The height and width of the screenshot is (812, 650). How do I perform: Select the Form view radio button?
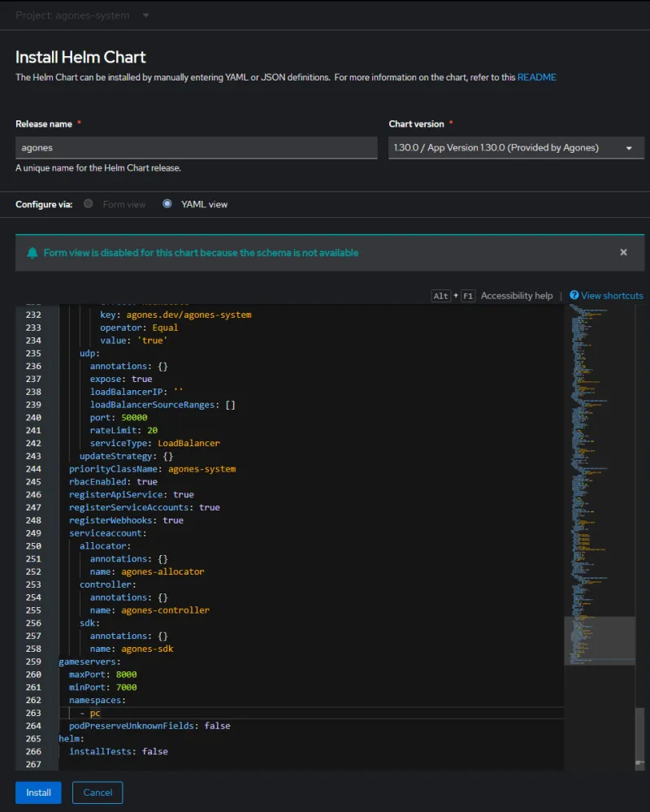88,204
